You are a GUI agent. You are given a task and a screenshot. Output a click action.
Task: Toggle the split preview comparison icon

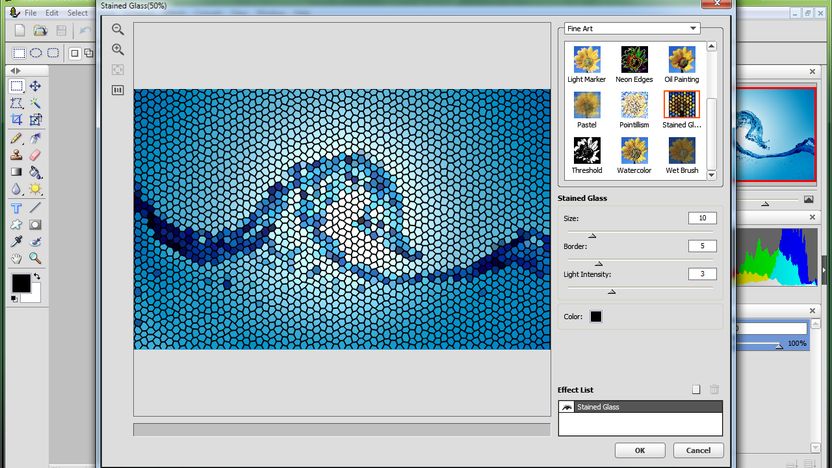coord(118,90)
